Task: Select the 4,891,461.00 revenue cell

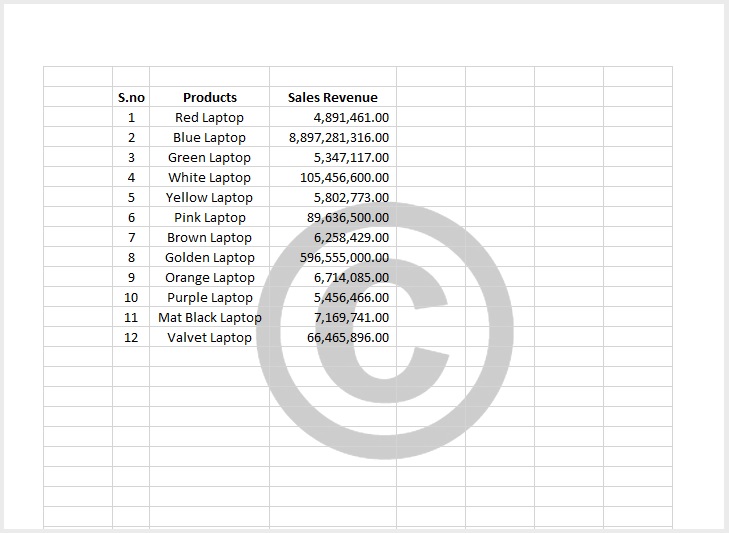Action: tap(333, 117)
